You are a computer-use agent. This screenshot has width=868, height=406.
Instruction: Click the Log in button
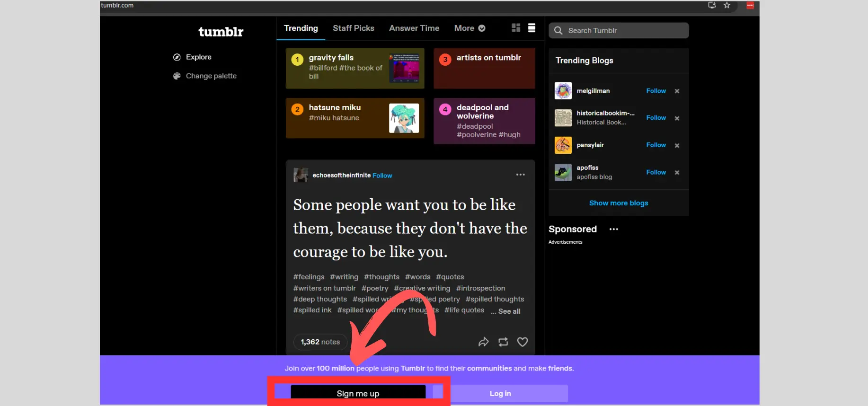tap(500, 393)
